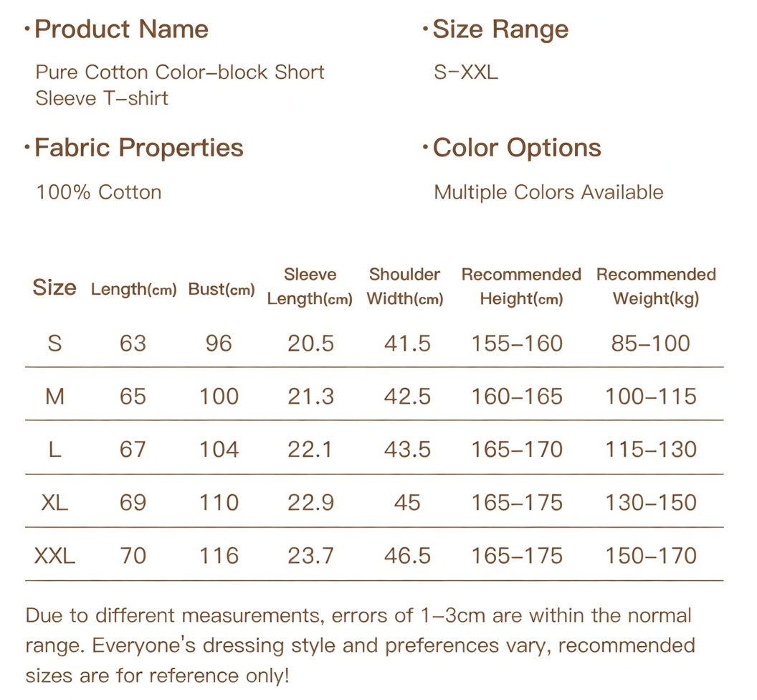Click the Fabric Properties heading
757x700 pixels.
coord(139,148)
